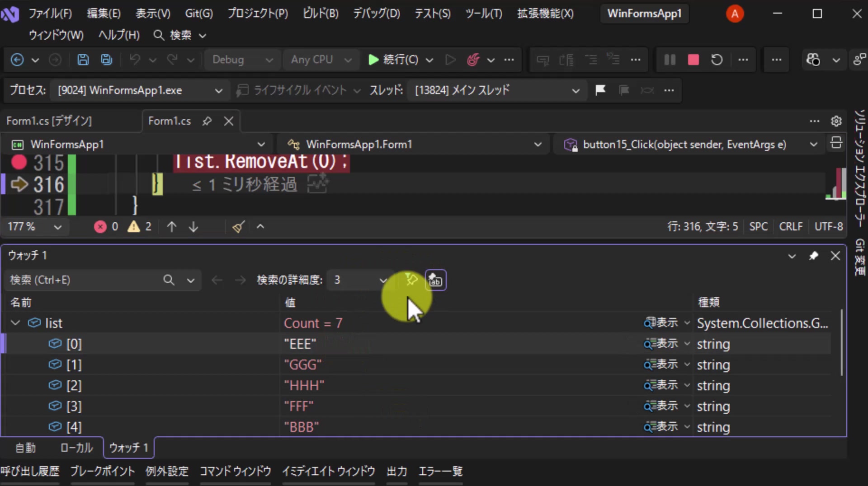Viewport: 868px width, 486px height.
Task: Click the 続行(C) continue button
Action: tap(393, 60)
